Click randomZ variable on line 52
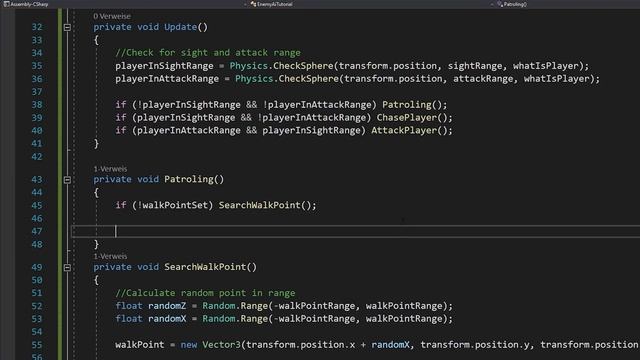This screenshot has height=360, width=640. [x=167, y=306]
